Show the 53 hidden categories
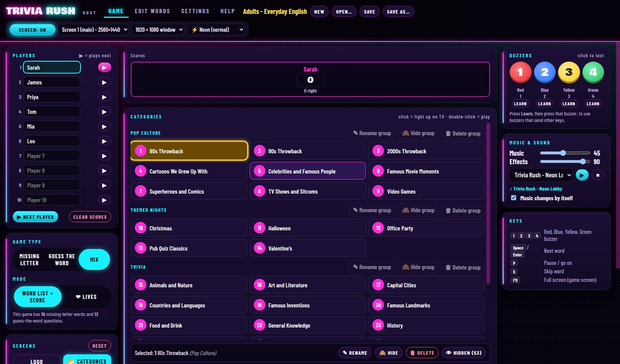 point(463,353)
